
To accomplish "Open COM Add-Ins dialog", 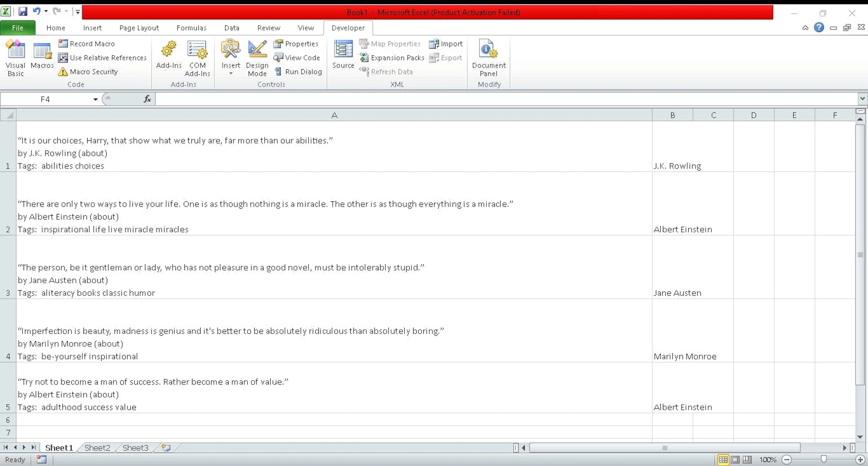I will [x=198, y=58].
